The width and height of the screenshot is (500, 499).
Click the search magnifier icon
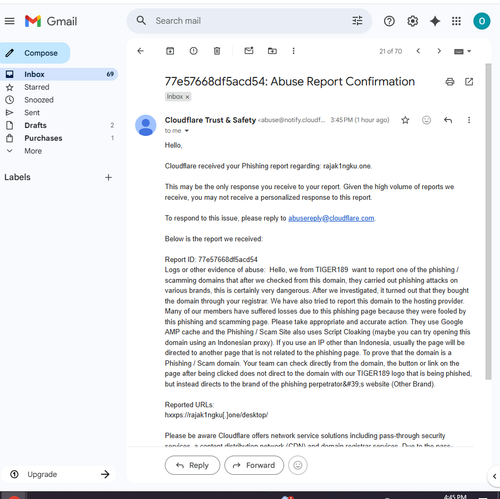[x=141, y=21]
